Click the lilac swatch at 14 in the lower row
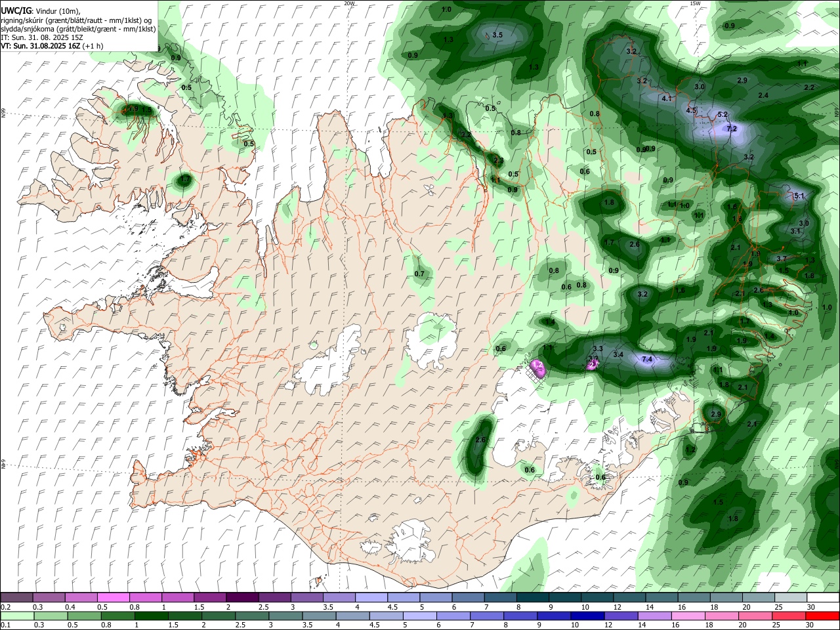840x630 pixels. [655, 616]
